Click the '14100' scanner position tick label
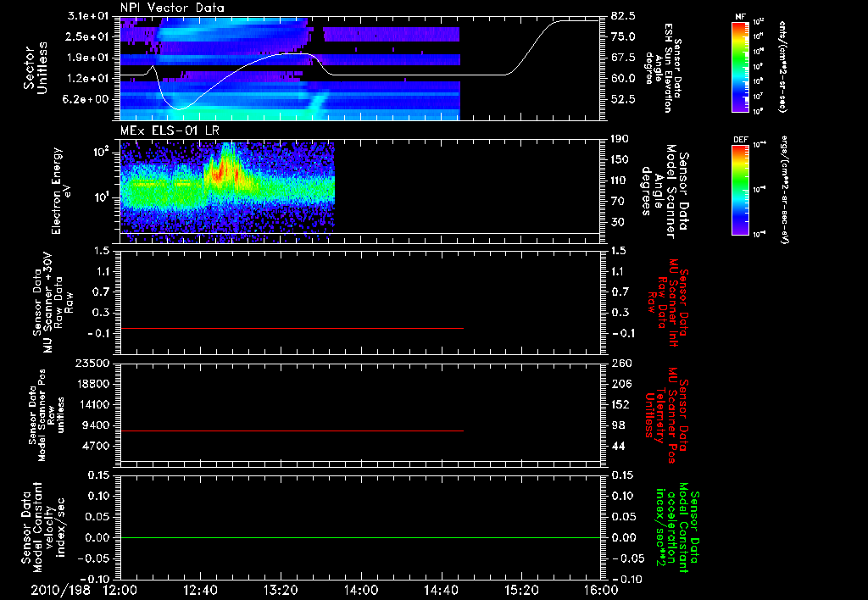The image size is (868, 600). pyautogui.click(x=93, y=404)
